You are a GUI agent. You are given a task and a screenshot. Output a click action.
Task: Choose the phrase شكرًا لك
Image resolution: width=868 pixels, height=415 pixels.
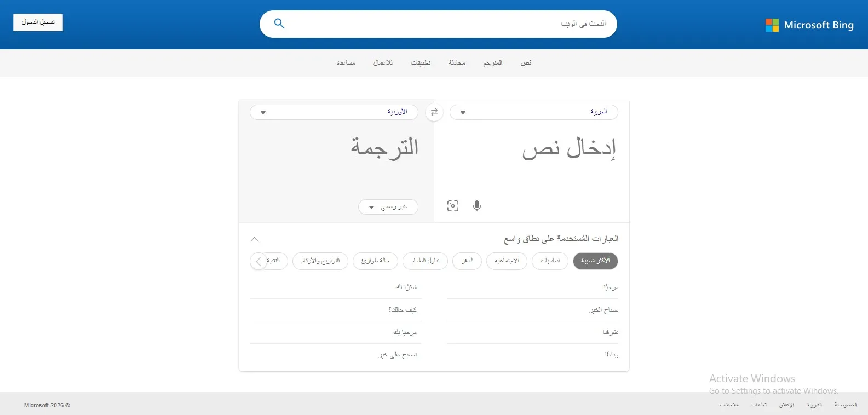(x=406, y=287)
